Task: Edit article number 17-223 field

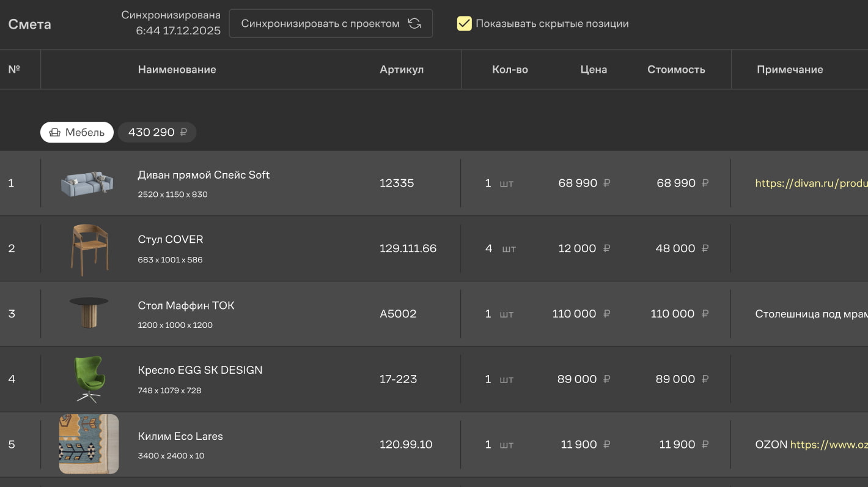Action: pos(399,379)
